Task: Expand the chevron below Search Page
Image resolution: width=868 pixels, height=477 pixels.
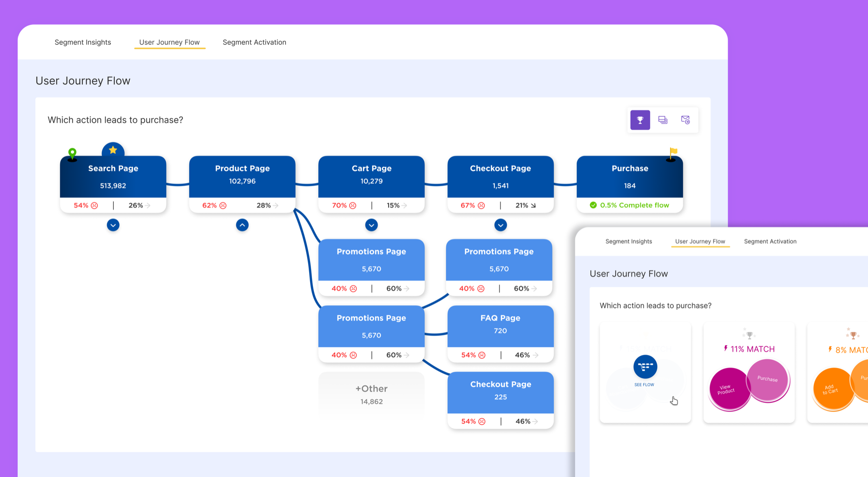Action: (x=113, y=225)
